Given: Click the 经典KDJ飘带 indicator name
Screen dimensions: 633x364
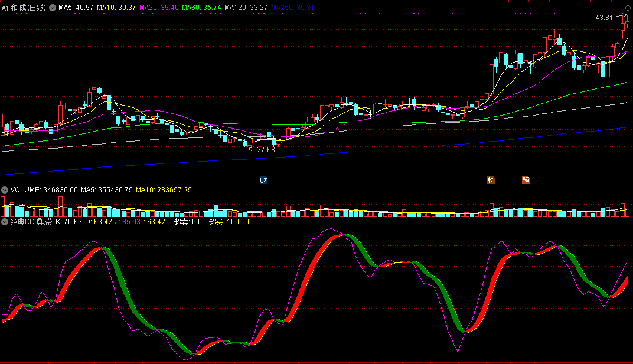Looking at the screenshot, I should [31, 222].
